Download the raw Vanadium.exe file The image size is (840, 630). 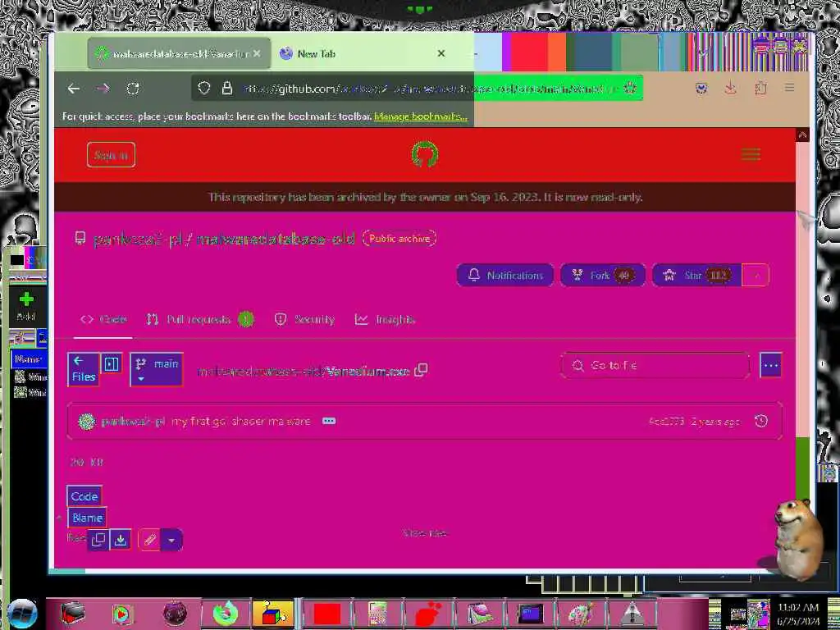pos(121,540)
